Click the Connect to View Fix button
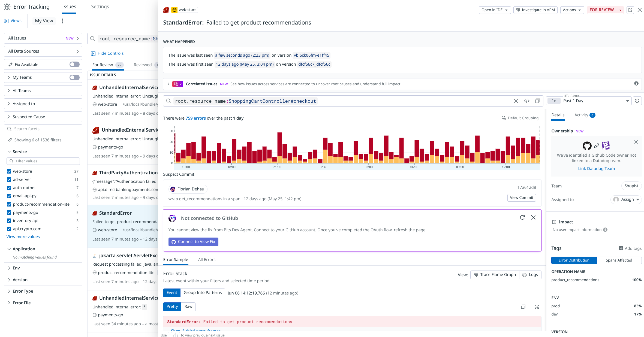Viewport: 644px width, 337px height. click(x=193, y=242)
